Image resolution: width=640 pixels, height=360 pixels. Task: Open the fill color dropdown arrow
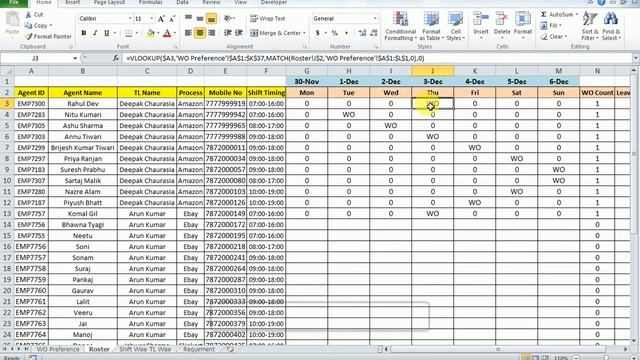click(x=158, y=33)
